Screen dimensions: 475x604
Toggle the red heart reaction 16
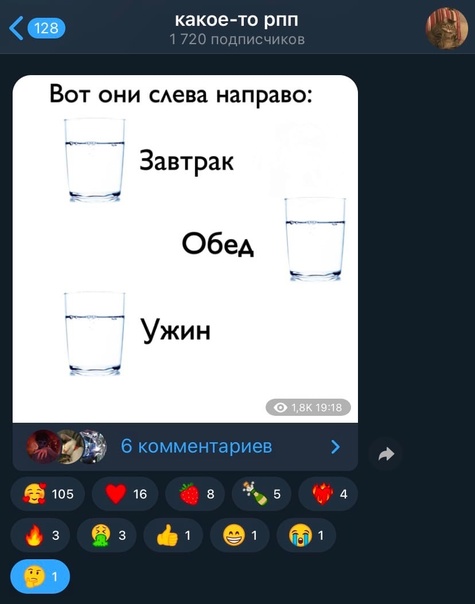[125, 494]
